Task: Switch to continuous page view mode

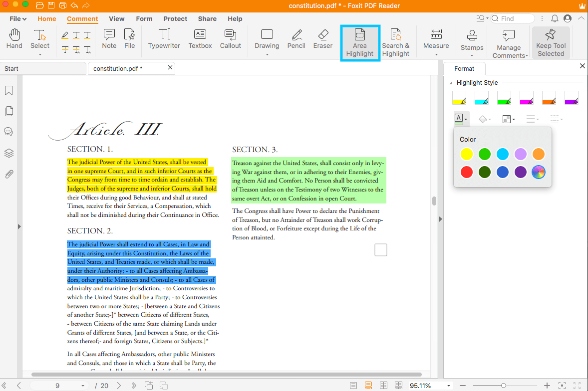Action: click(x=368, y=385)
